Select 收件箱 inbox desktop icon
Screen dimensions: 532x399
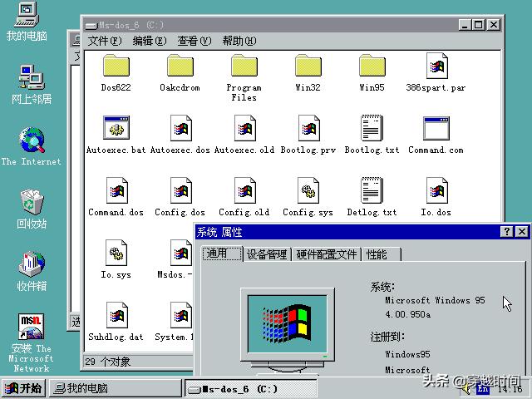tap(32, 264)
